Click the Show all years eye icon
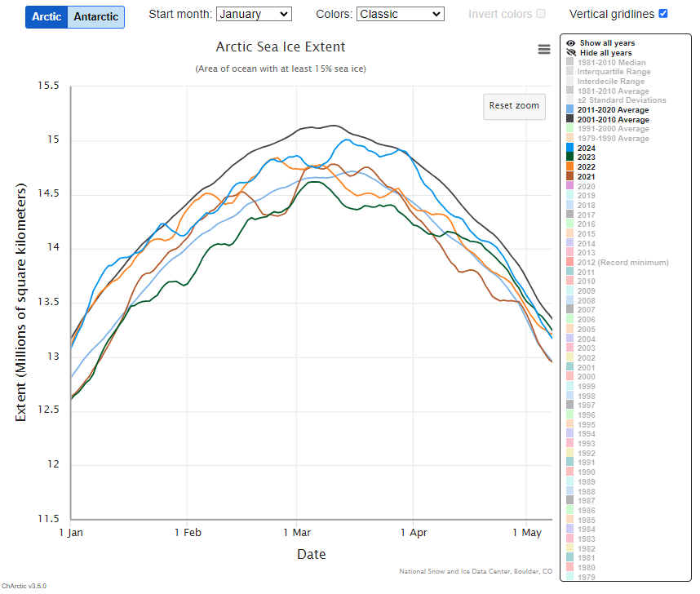The height and width of the screenshot is (594, 700). pyautogui.click(x=570, y=43)
